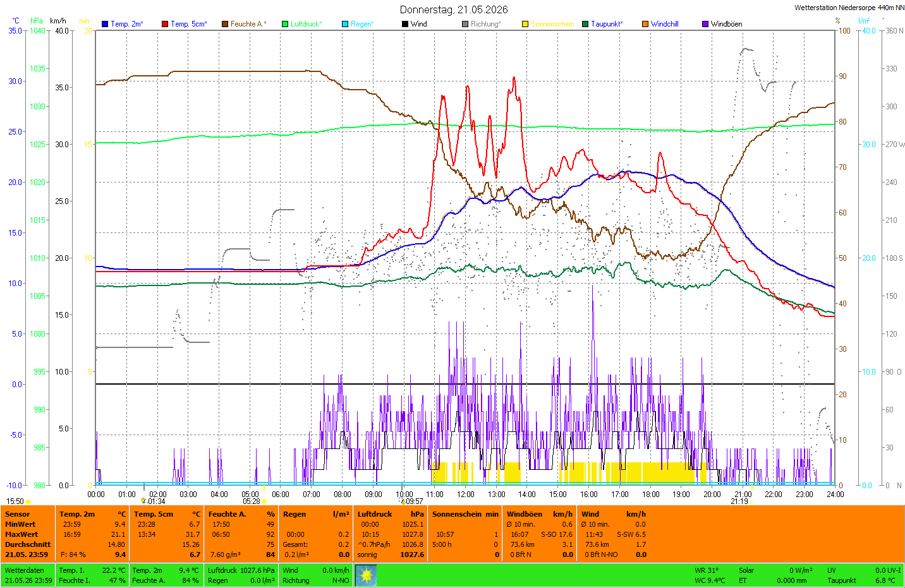The height and width of the screenshot is (588, 905).
Task: Click the 'S-SW 6.5' wind maximum value
Action: point(631,534)
